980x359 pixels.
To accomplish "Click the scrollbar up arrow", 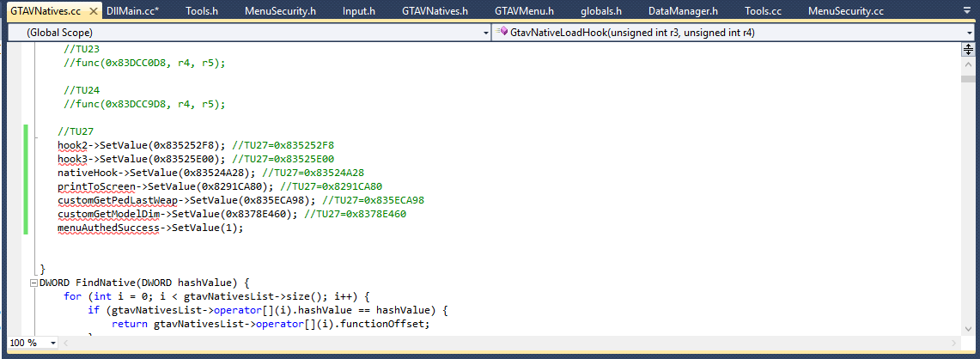I will 967,64.
